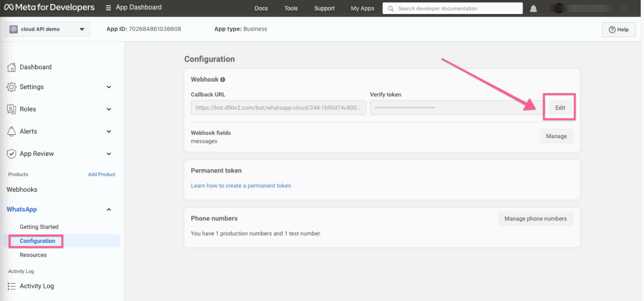
Task: Click the production numbers summary text
Action: coord(256,233)
